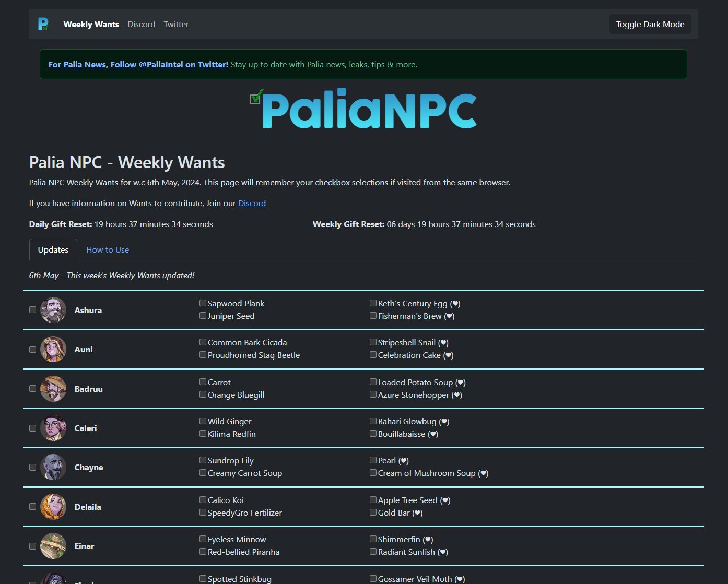
Task: Click the Delaila name label
Action: [88, 507]
